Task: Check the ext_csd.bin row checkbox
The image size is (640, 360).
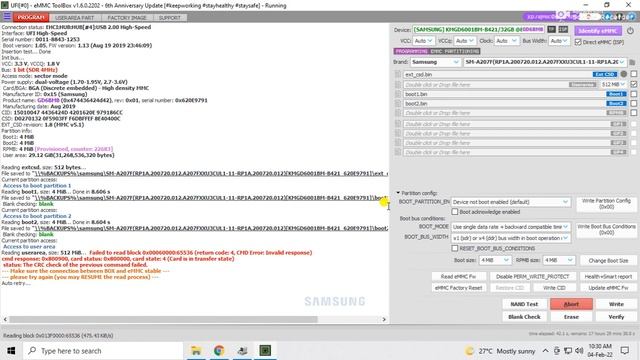Action: [x=633, y=74]
